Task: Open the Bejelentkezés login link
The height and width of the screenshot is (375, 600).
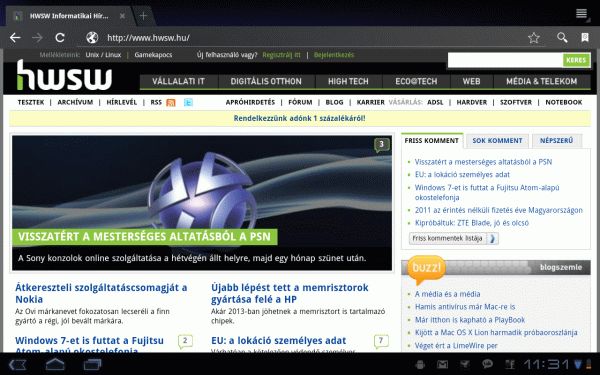Action: tap(334, 55)
